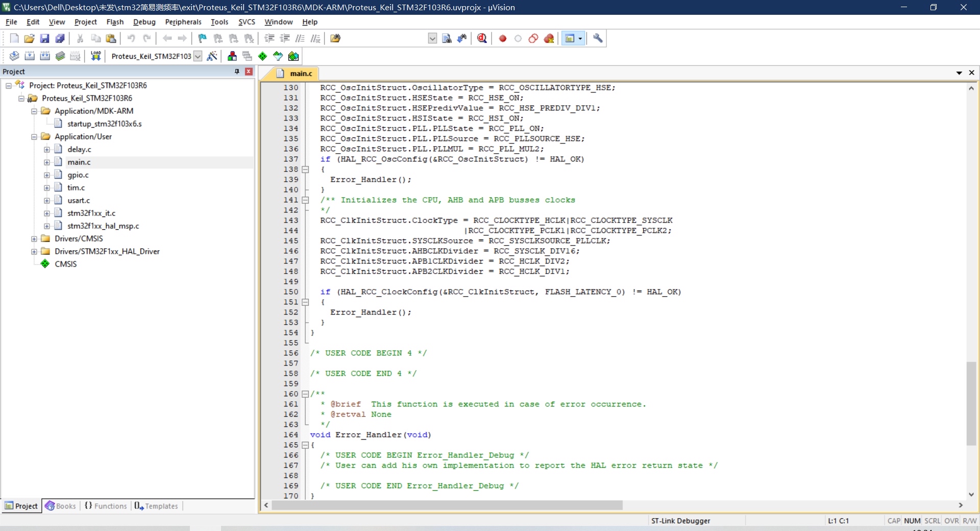Collapse the Error_Handler body fold at line 165
The image size is (980, 531).
coord(305,445)
